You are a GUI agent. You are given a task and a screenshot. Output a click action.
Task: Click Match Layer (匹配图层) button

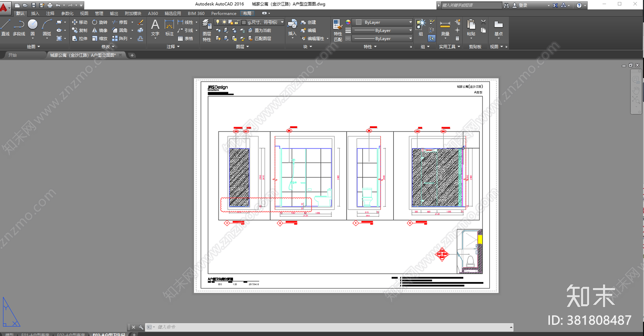point(260,38)
